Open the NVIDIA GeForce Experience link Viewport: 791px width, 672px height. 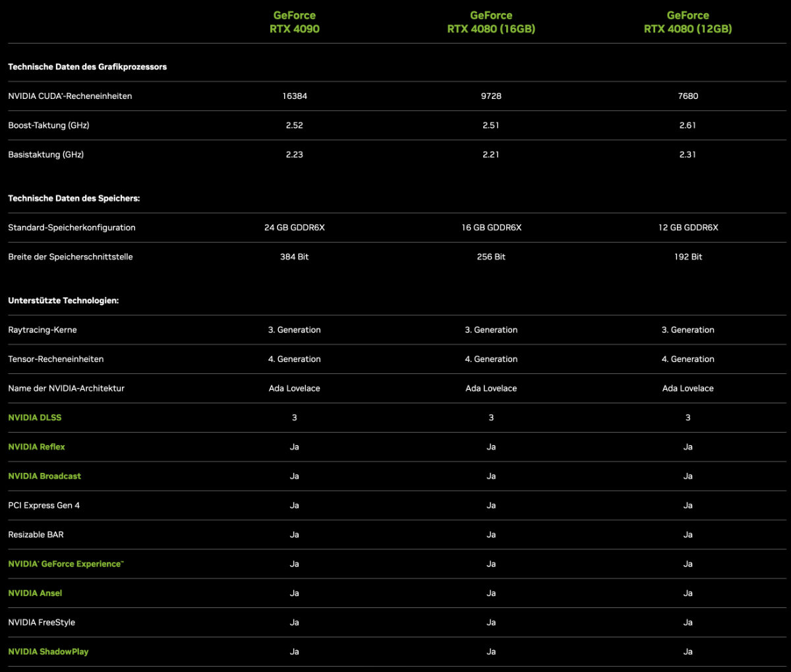point(66,564)
